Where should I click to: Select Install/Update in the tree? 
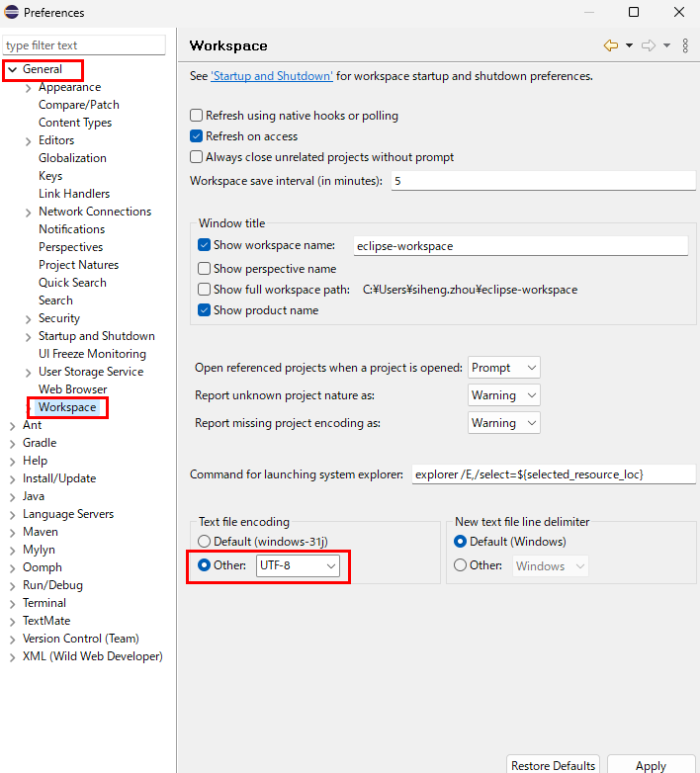(59, 478)
